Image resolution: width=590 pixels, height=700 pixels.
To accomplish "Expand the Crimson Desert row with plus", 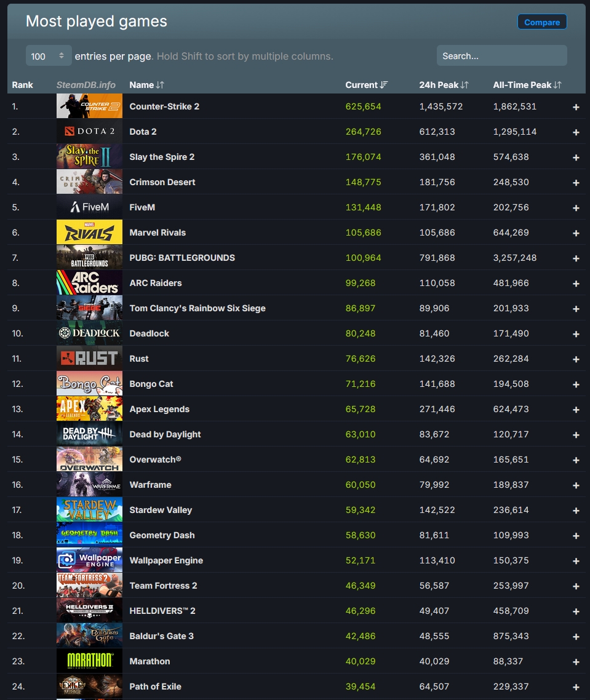I will [x=576, y=183].
